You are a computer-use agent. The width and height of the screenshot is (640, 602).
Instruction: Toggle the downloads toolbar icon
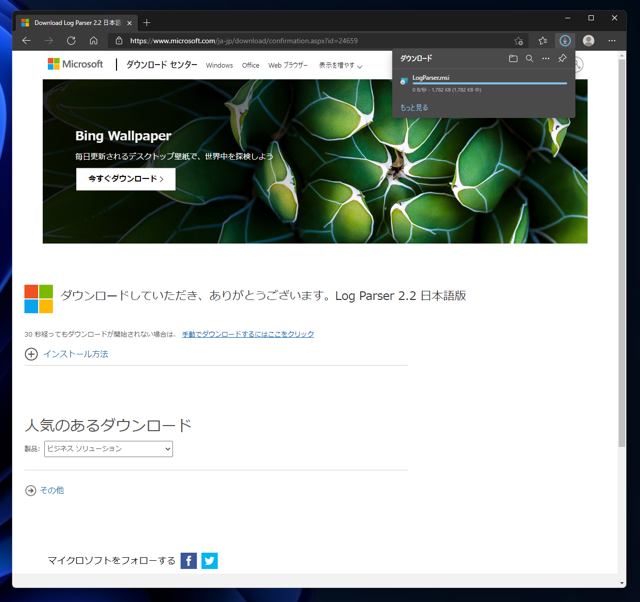click(565, 40)
